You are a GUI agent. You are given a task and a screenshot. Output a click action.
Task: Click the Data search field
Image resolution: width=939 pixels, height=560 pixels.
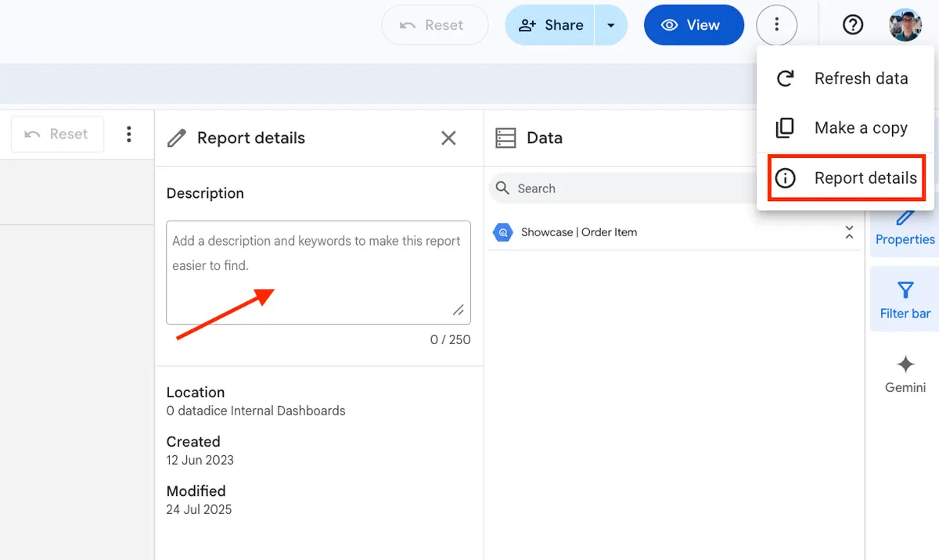point(622,188)
